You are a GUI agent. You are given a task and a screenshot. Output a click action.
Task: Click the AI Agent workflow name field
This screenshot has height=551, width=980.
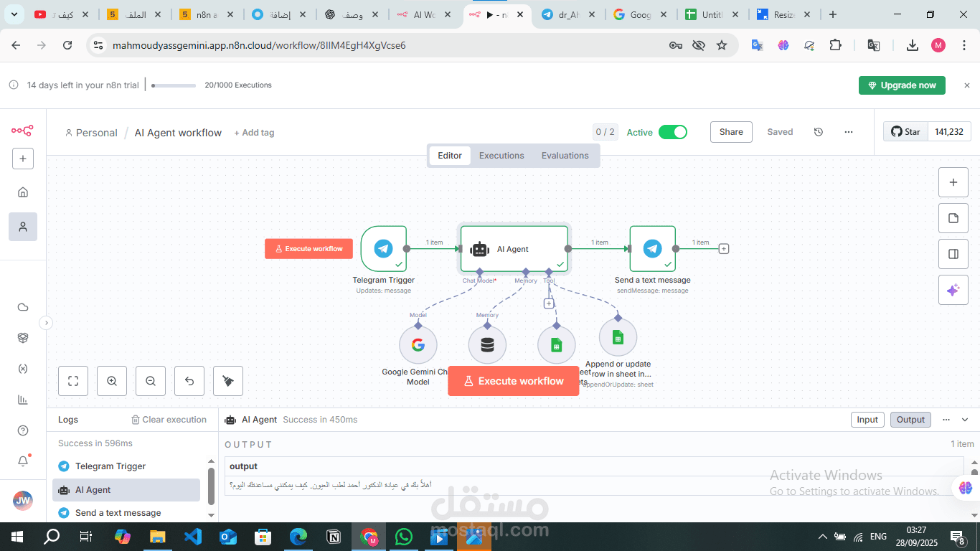(x=178, y=133)
